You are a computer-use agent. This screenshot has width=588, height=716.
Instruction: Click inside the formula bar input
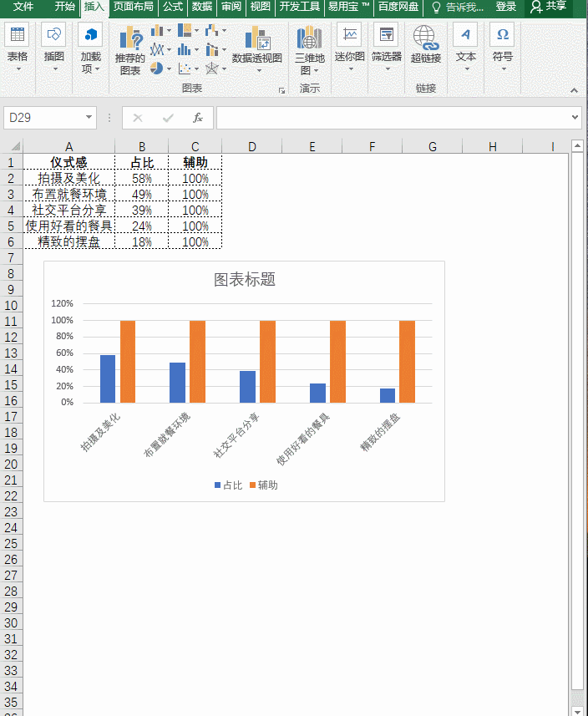pyautogui.click(x=393, y=118)
